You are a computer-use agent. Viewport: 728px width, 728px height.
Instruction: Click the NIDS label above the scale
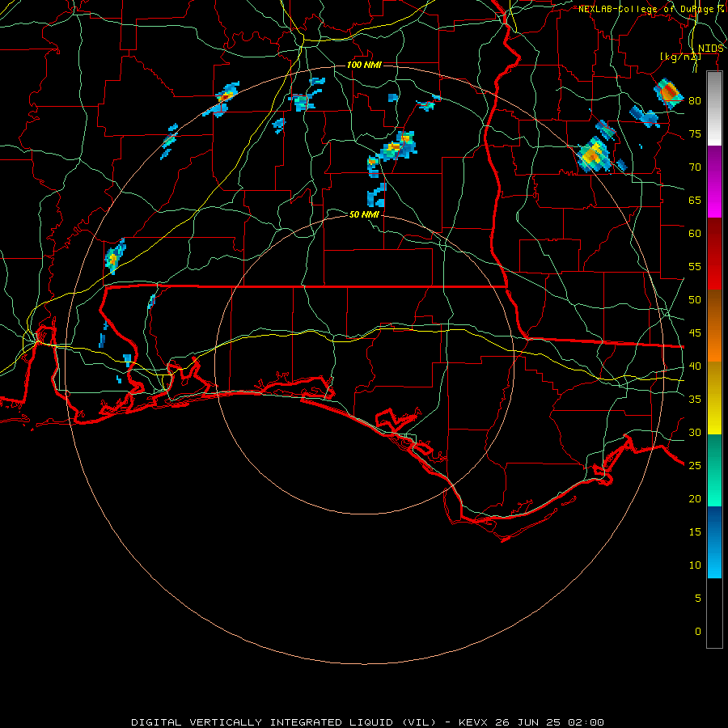[710, 49]
